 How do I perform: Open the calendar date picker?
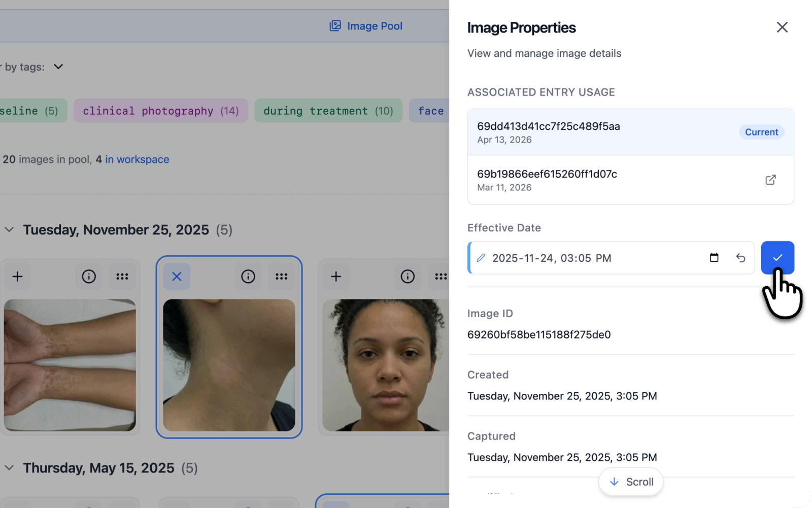pyautogui.click(x=714, y=258)
